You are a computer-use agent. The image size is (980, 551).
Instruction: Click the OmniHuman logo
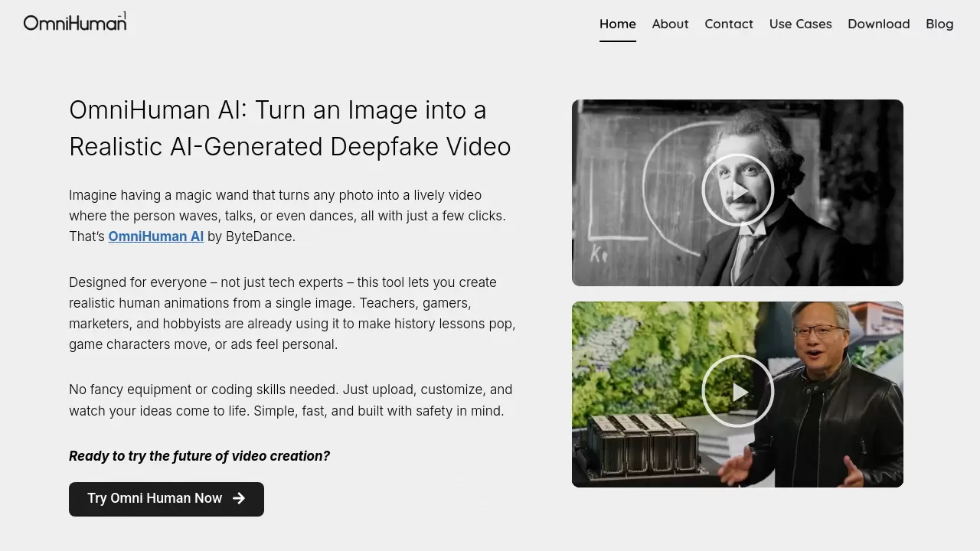[x=75, y=21]
